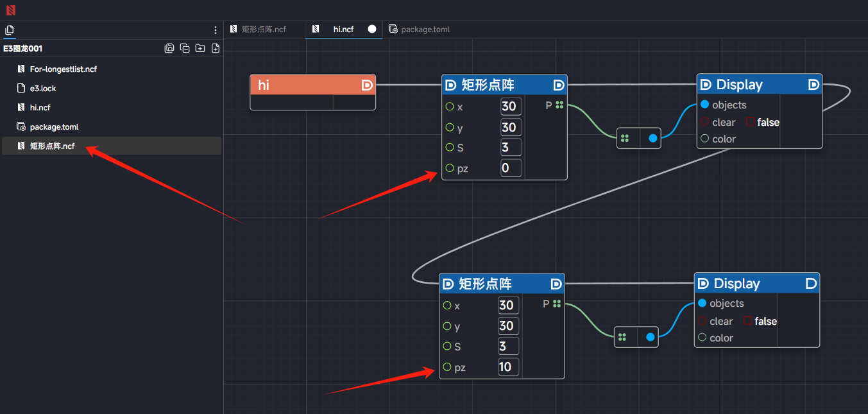Create a new file in project
Image resolution: width=868 pixels, height=414 pixels.
tap(216, 48)
